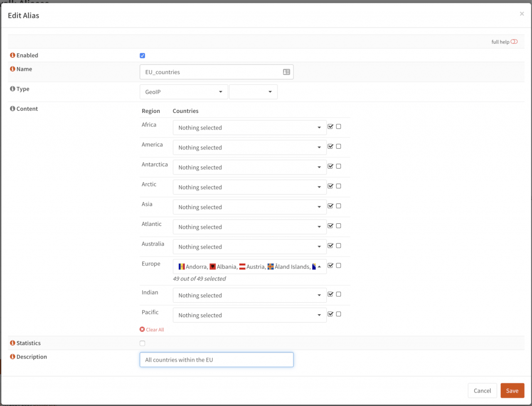Open the GeoIP type dropdown

(184, 92)
